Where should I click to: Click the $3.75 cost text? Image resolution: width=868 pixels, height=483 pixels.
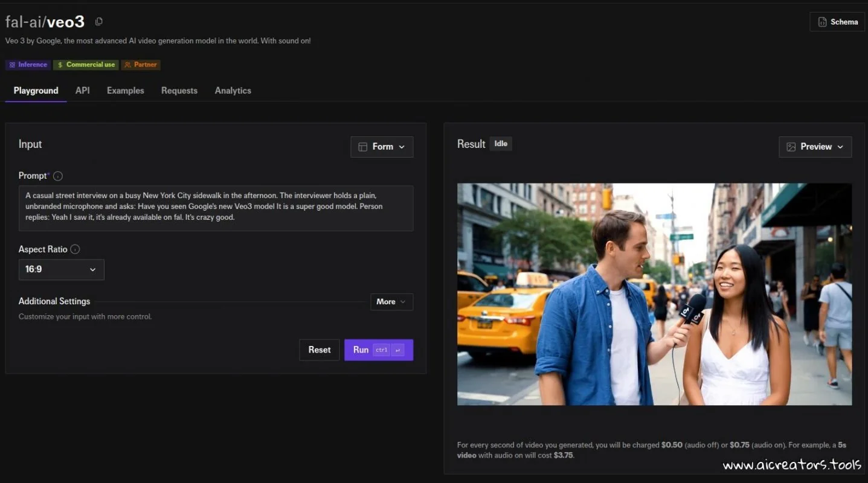(563, 455)
